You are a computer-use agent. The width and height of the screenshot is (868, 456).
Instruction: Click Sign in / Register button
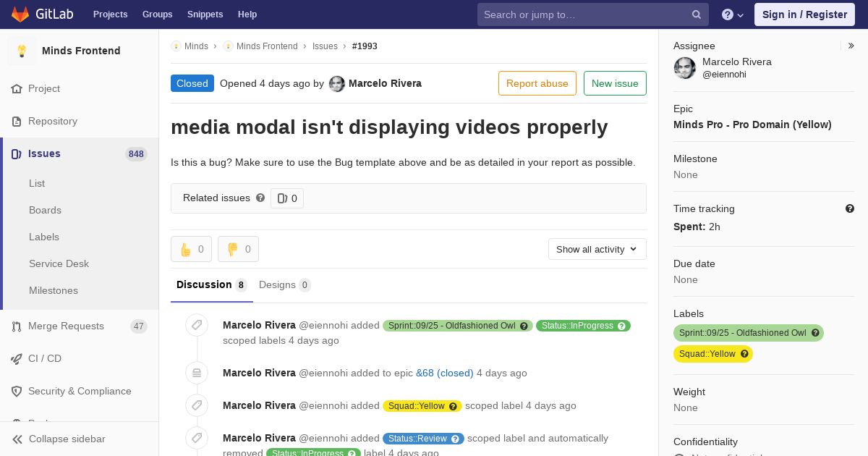pos(804,14)
